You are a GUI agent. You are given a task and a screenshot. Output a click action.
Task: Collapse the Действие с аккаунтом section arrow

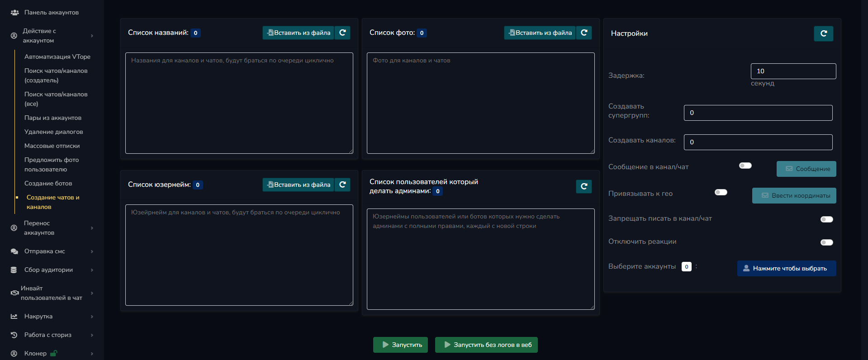pos(92,36)
